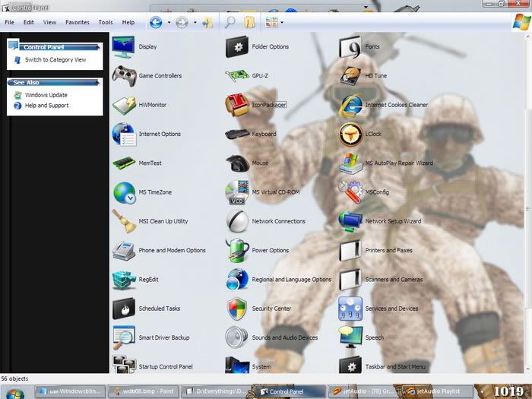Open the Tools menu
Screen dimensions: 532x399
click(x=106, y=22)
